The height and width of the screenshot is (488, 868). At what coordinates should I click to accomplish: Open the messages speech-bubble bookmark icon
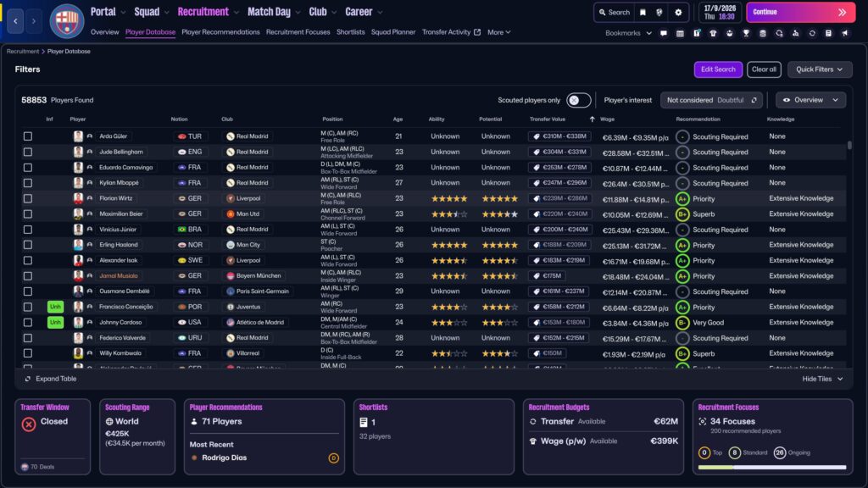(x=663, y=33)
